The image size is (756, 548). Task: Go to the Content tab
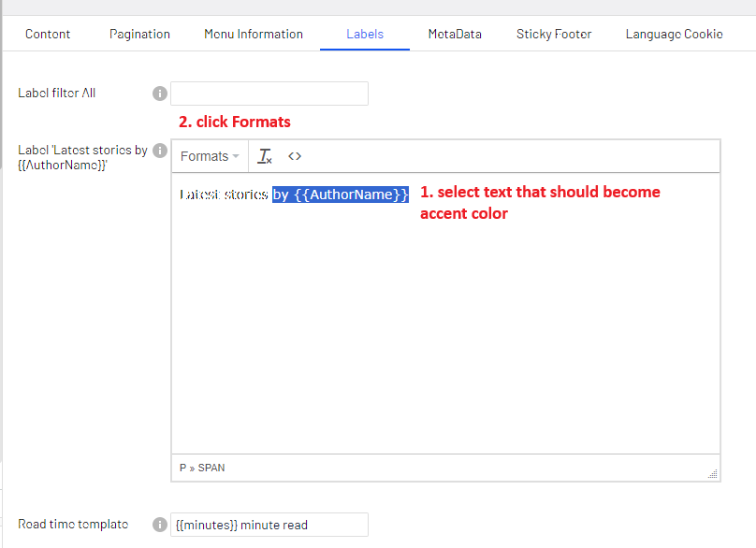pyautogui.click(x=48, y=34)
